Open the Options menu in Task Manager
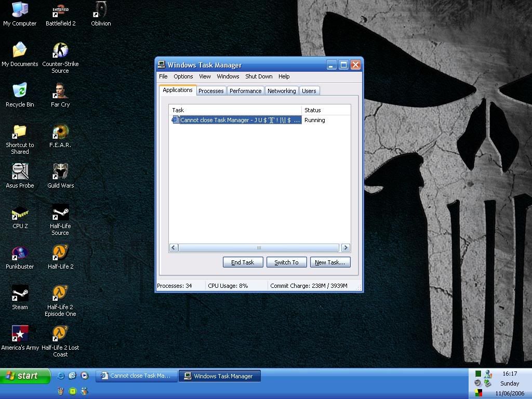The image size is (532, 399). tap(183, 76)
